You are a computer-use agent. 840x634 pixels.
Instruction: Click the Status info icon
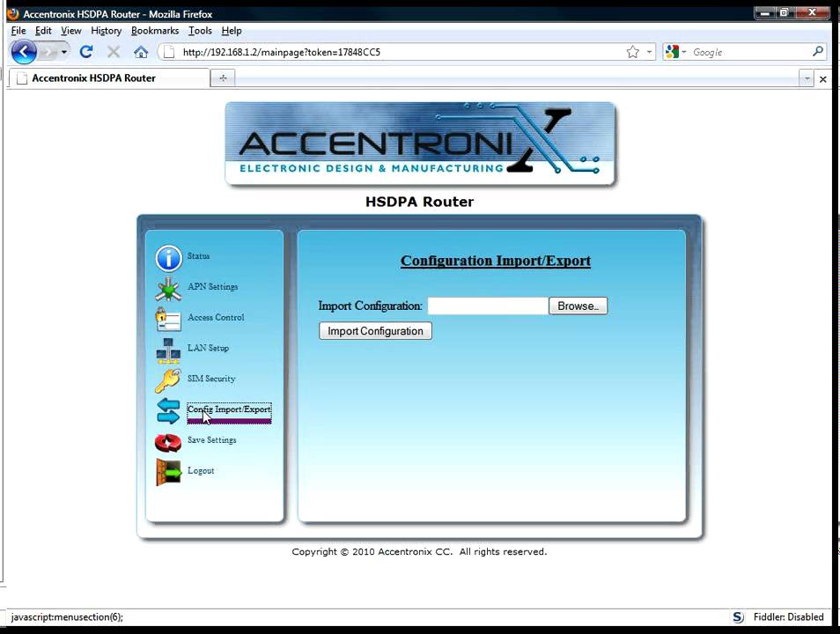point(168,258)
